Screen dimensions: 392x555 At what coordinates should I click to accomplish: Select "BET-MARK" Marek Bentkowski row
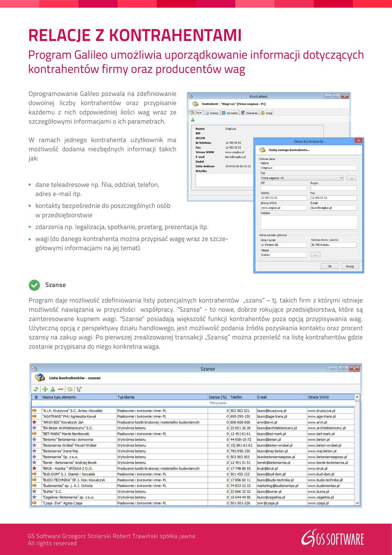(193, 434)
